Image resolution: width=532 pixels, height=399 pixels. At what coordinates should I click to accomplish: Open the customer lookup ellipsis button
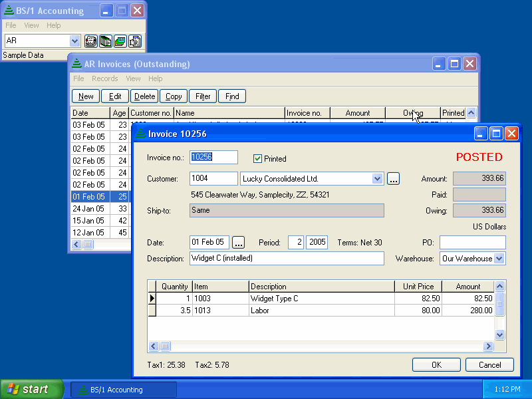(x=393, y=179)
